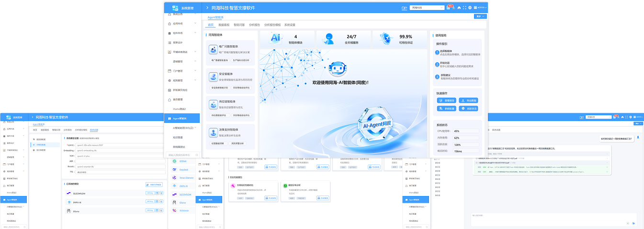Select the 供应链智能体 card icon
Image resolution: width=644 pixels, height=229 pixels.
(x=213, y=104)
